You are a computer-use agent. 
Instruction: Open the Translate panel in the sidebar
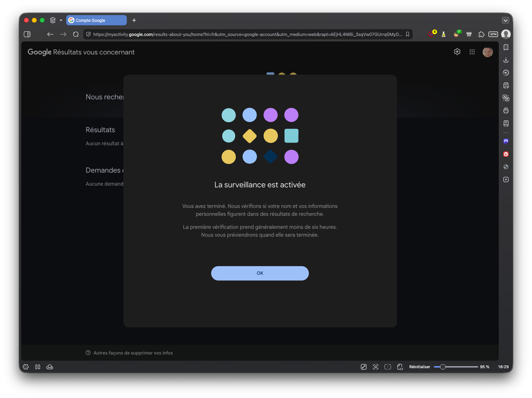[506, 98]
